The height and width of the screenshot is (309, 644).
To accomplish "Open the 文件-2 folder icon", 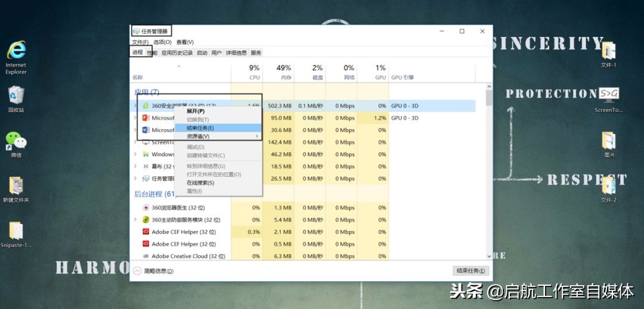I will pyautogui.click(x=609, y=189).
